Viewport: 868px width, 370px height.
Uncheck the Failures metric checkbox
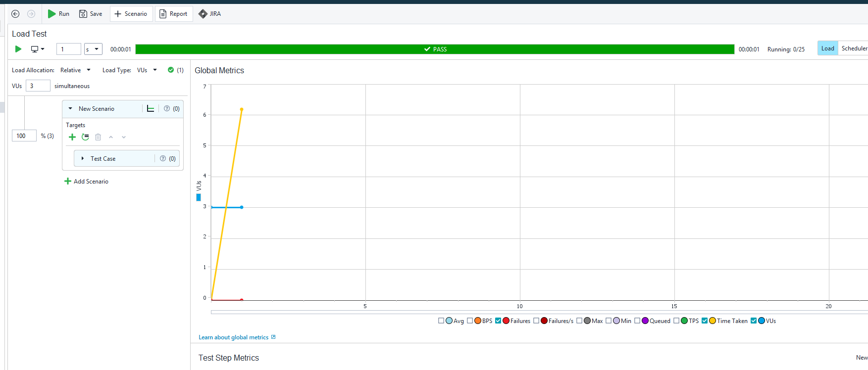click(498, 321)
